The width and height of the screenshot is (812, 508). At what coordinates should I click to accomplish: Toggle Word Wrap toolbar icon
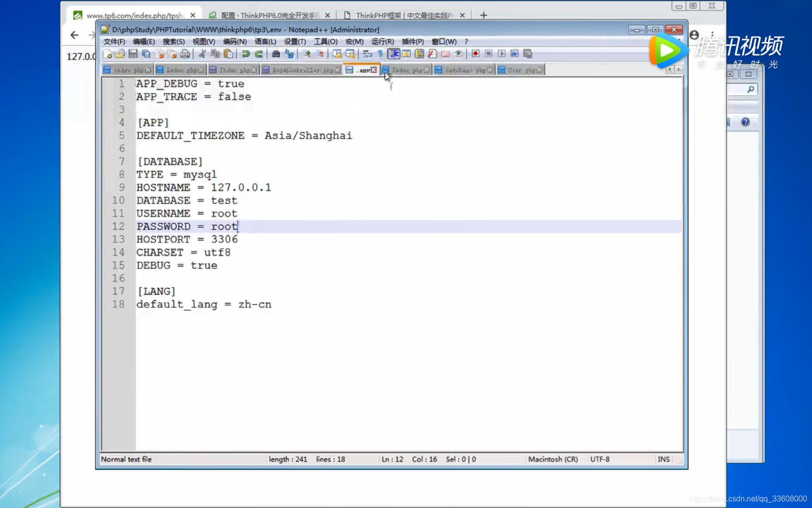click(367, 54)
